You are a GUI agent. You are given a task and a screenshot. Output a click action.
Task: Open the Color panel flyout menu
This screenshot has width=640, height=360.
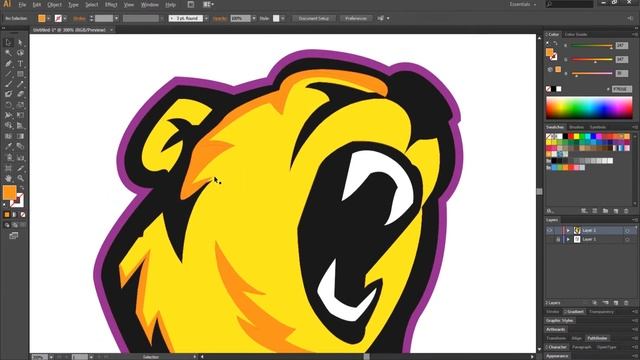635,34
